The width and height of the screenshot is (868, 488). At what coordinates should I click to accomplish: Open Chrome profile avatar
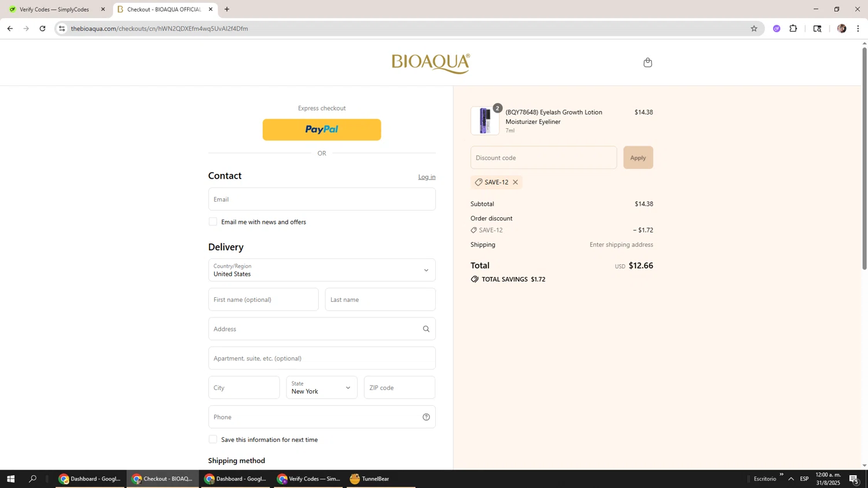[x=841, y=28]
